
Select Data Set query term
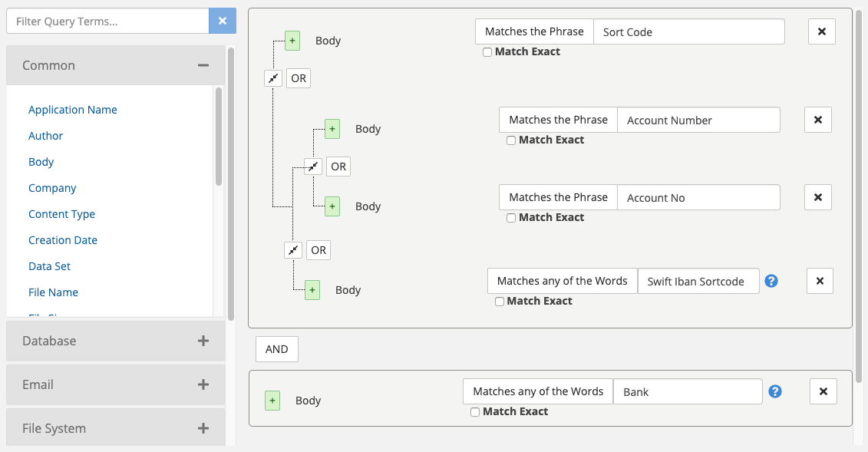point(49,266)
